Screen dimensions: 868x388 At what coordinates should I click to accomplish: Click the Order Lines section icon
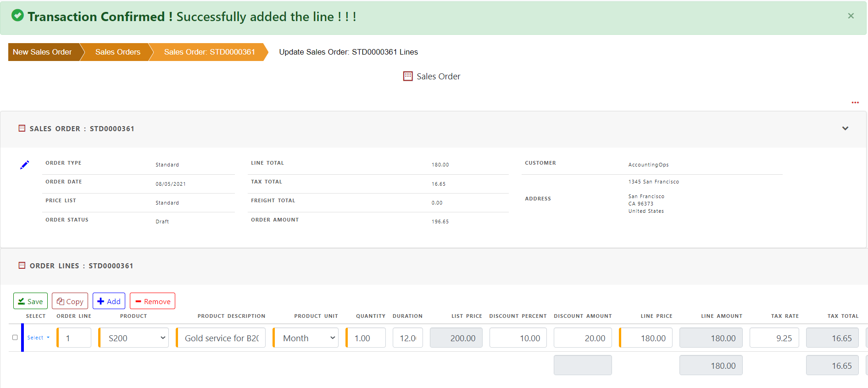click(x=22, y=265)
